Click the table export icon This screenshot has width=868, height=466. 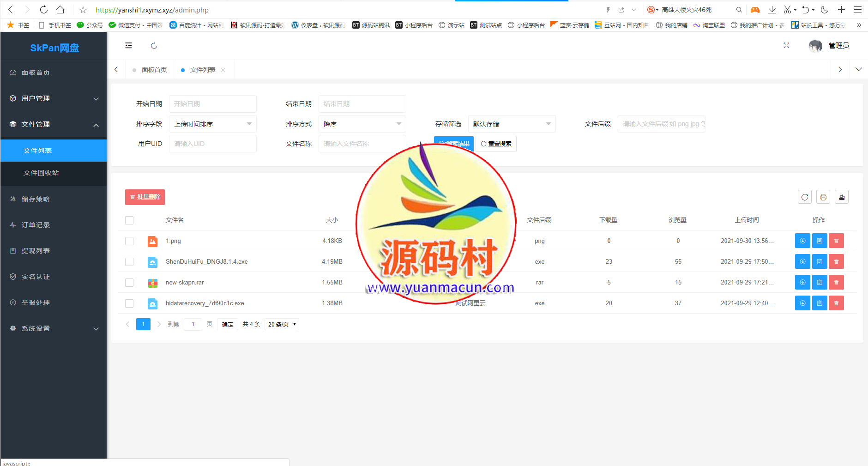tap(842, 197)
